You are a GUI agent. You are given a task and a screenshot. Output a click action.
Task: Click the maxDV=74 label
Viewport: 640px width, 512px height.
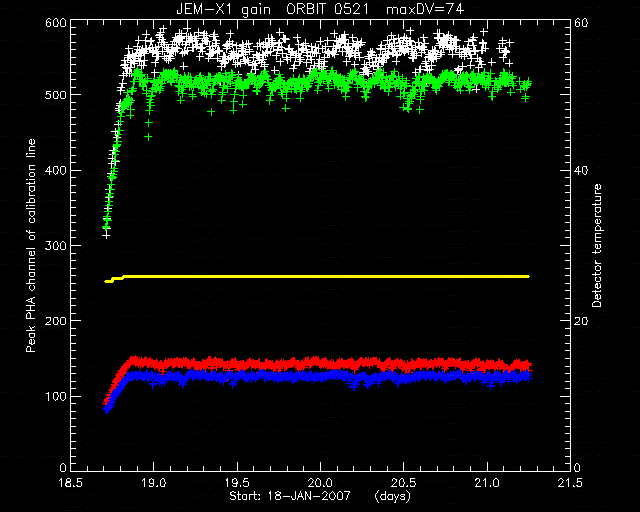tap(425, 9)
